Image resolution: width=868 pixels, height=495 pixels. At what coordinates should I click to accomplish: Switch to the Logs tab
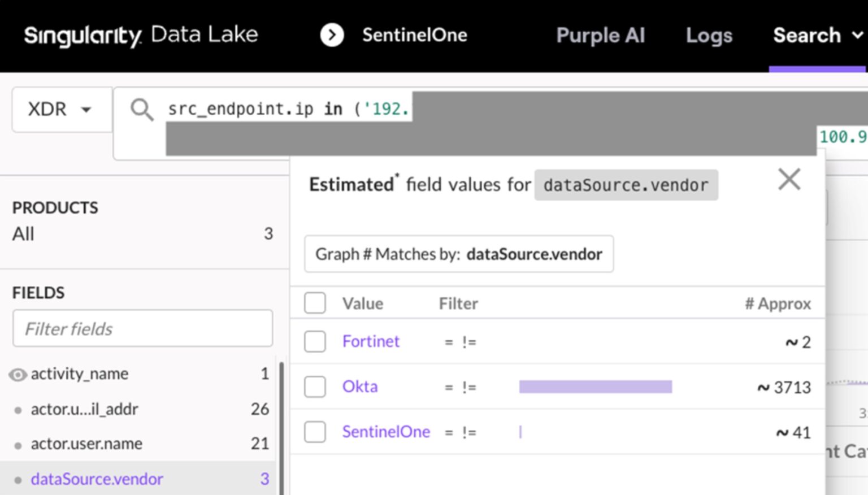(x=709, y=36)
